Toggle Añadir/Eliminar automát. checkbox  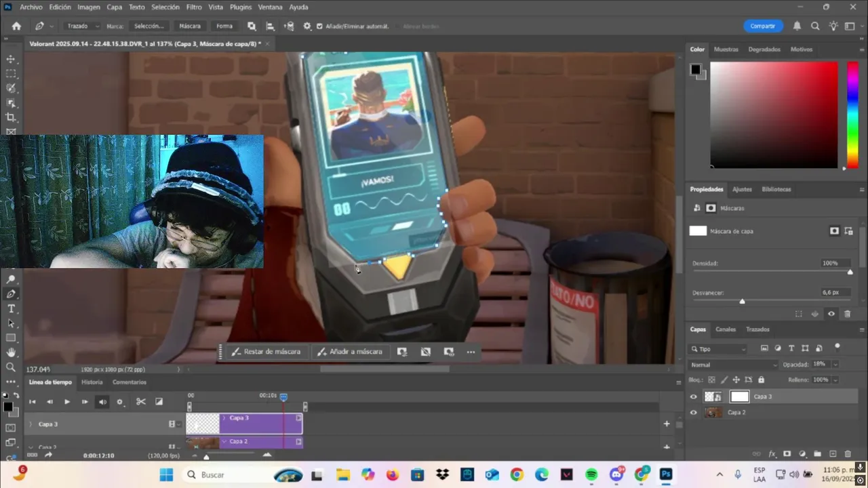[x=319, y=26]
